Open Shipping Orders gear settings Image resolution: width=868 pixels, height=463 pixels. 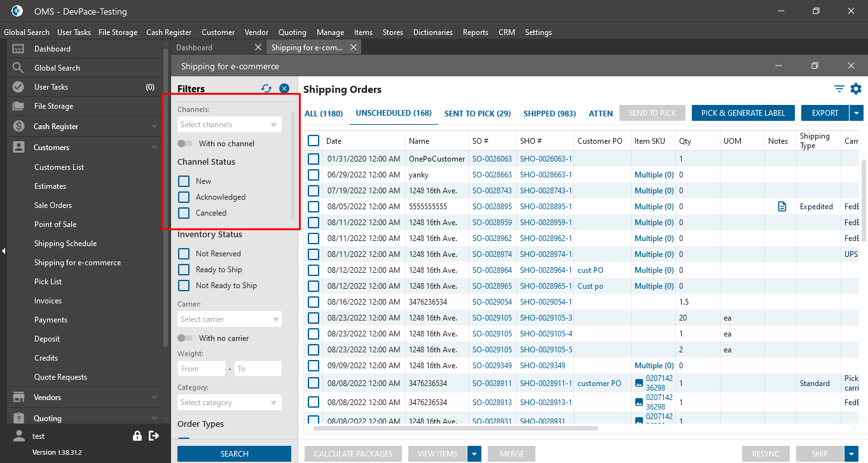(x=856, y=89)
